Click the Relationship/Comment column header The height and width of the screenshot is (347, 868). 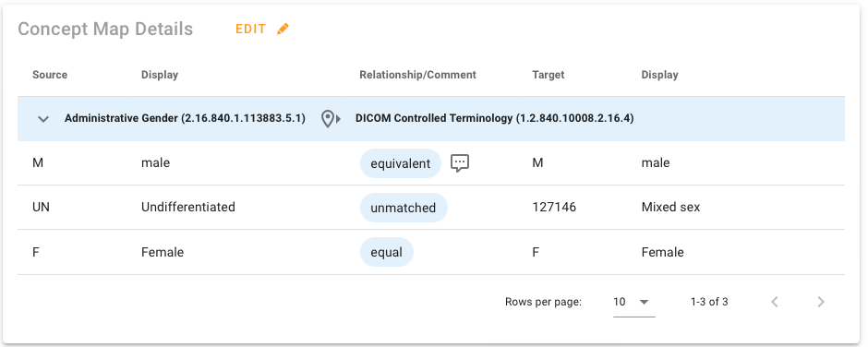point(418,75)
